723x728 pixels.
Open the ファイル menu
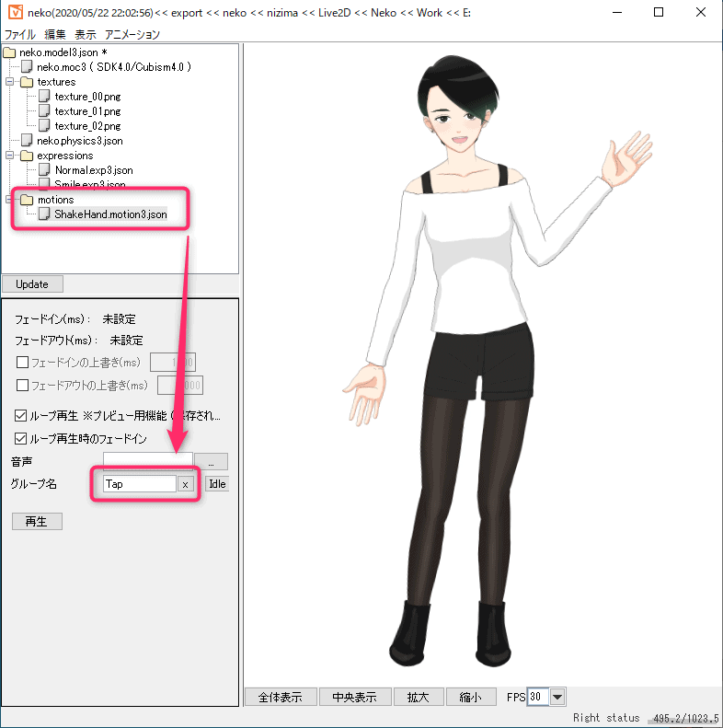[20, 34]
